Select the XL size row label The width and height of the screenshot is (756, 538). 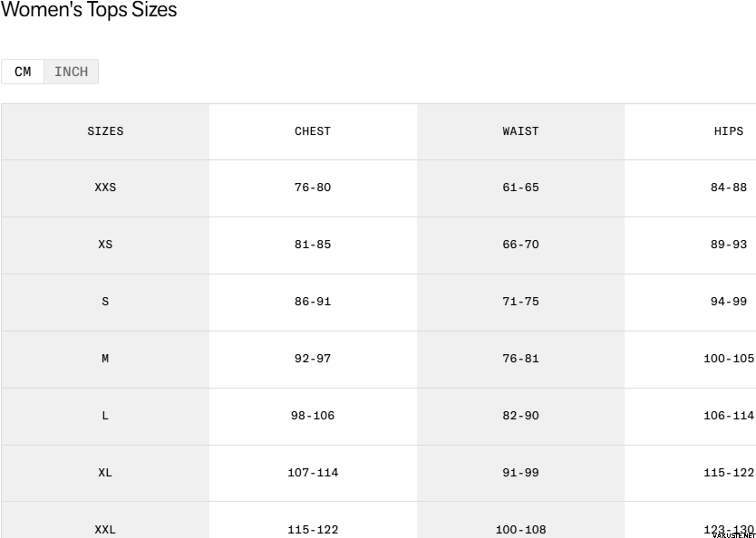105,473
